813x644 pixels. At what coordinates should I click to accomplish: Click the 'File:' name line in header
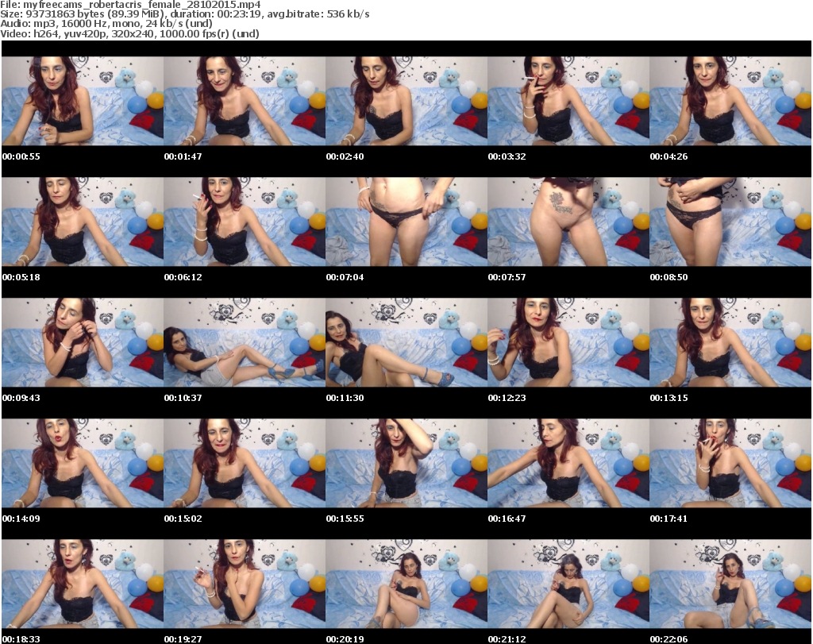pyautogui.click(x=130, y=5)
